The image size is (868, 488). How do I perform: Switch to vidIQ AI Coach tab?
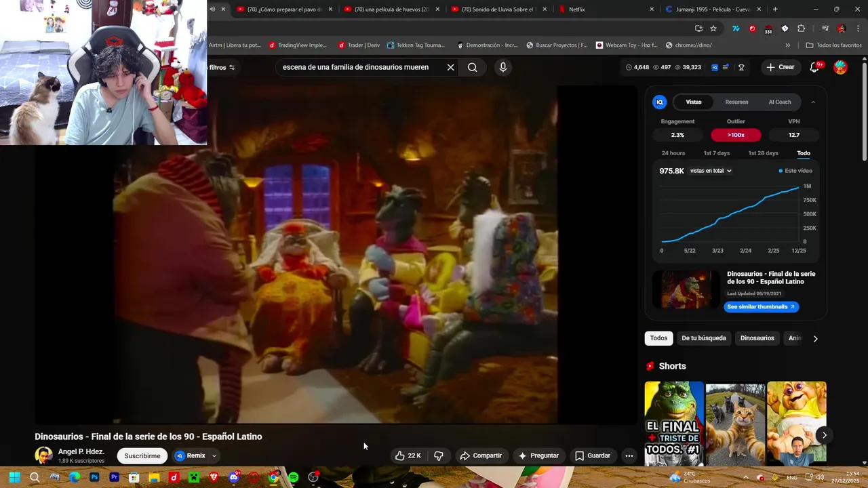pyautogui.click(x=779, y=102)
